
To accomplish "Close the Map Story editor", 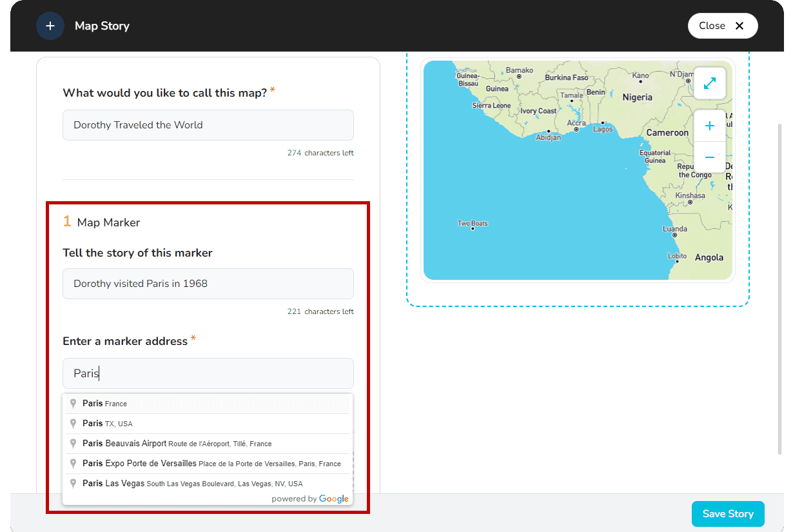I will pos(722,26).
